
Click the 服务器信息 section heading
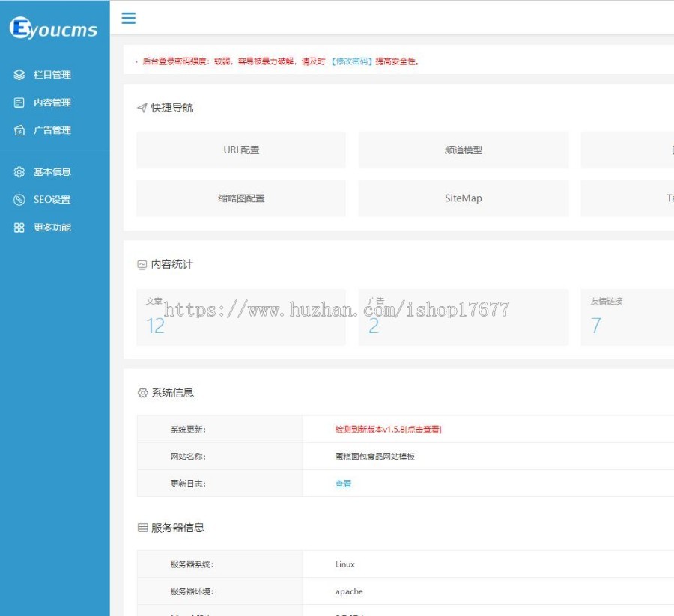point(177,528)
